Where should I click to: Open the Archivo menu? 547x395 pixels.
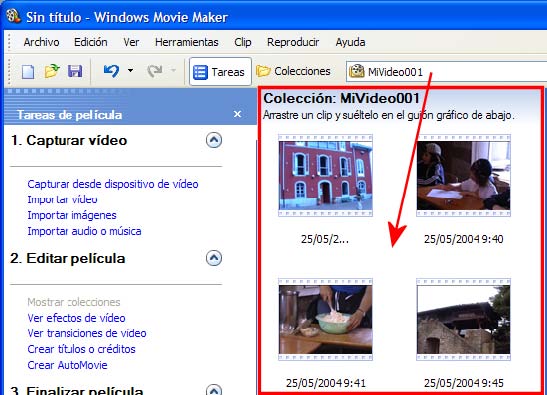(42, 42)
